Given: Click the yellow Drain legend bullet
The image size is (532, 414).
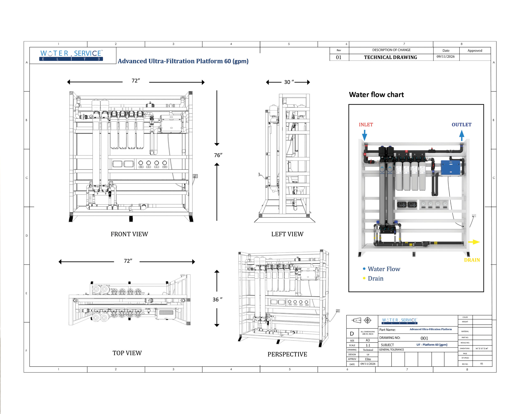Looking at the screenshot, I should click(364, 278).
